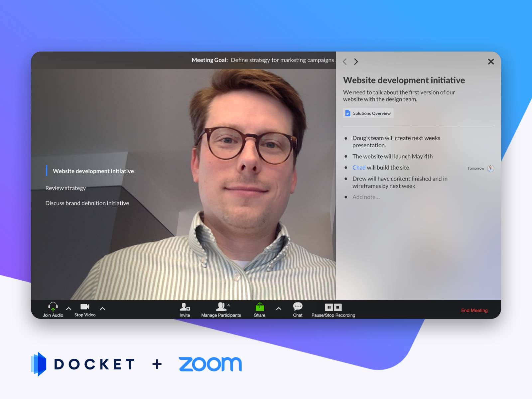Click the 'Add note…' field

[366, 197]
